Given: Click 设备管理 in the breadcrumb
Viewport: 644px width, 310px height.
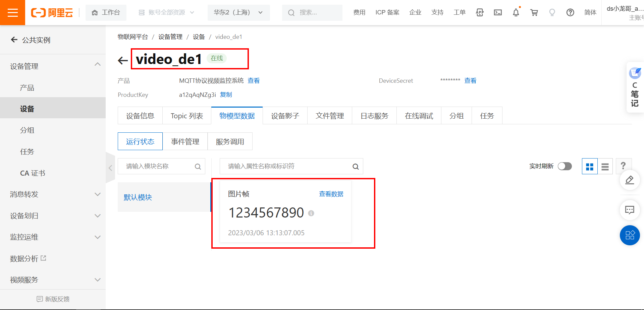Looking at the screenshot, I should pyautogui.click(x=170, y=37).
